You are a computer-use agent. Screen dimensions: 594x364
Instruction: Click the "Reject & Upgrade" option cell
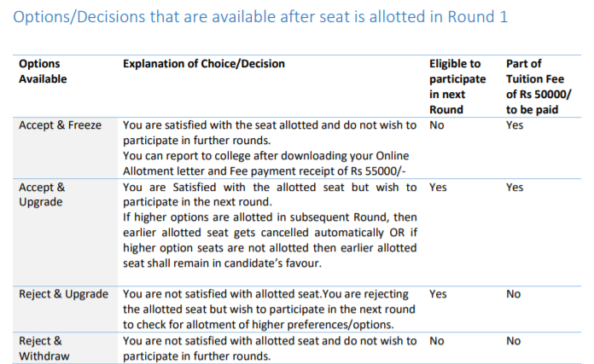coord(63,294)
